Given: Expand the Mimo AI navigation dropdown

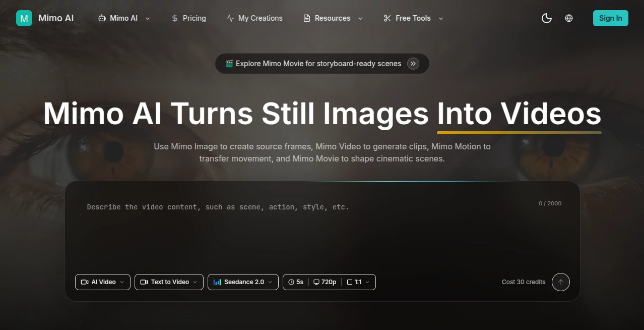Looking at the screenshot, I should [124, 18].
